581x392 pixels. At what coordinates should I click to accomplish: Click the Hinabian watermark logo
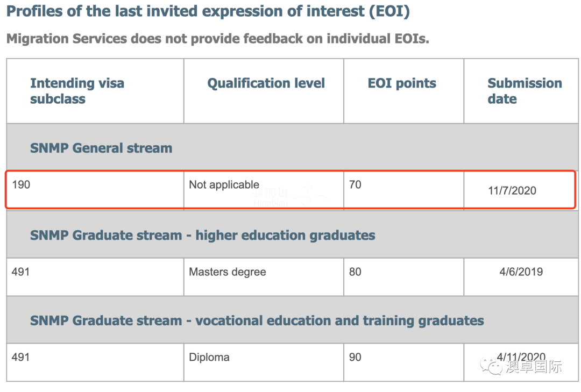pos(289,196)
